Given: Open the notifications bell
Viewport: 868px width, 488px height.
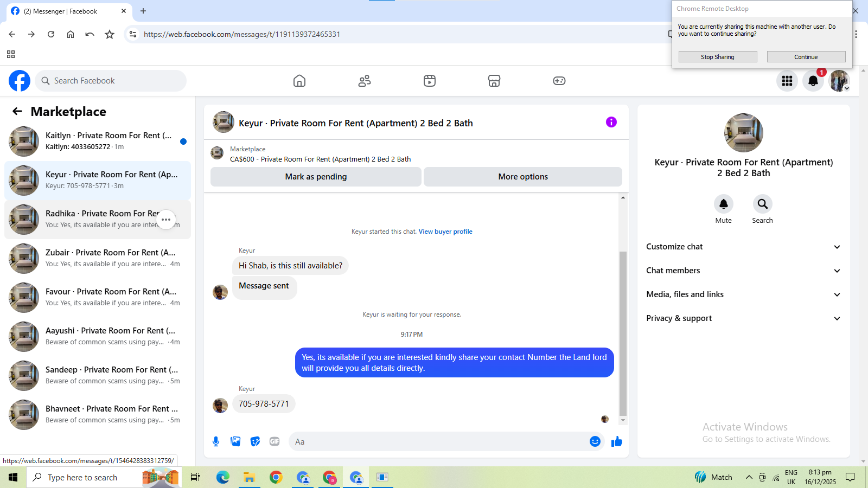Looking at the screenshot, I should click(x=813, y=81).
